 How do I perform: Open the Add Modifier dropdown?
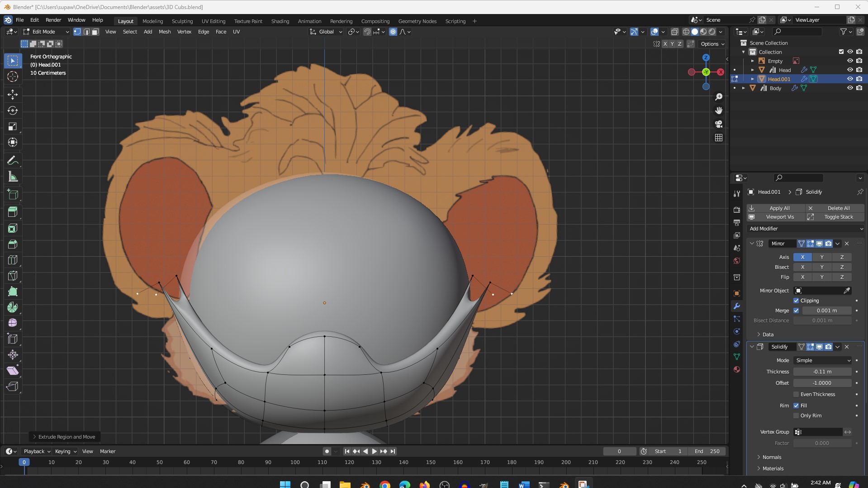pyautogui.click(x=806, y=229)
